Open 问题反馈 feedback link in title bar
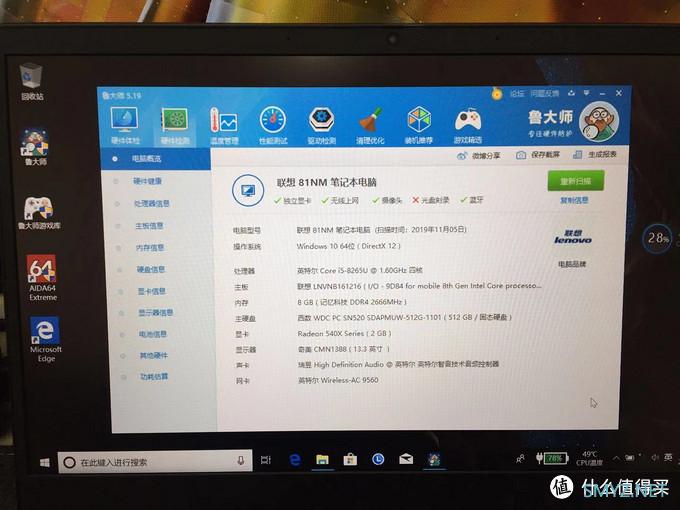Viewport: 680px width, 510px height. pyautogui.click(x=545, y=93)
